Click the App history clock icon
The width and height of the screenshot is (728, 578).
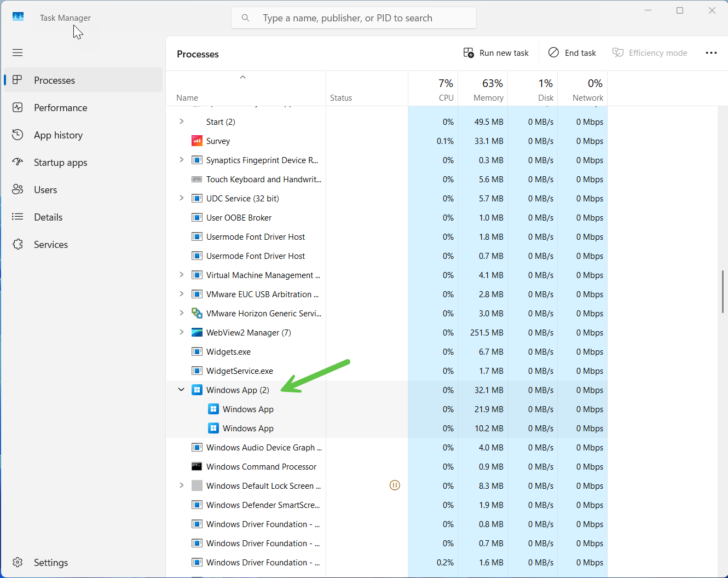[18, 135]
